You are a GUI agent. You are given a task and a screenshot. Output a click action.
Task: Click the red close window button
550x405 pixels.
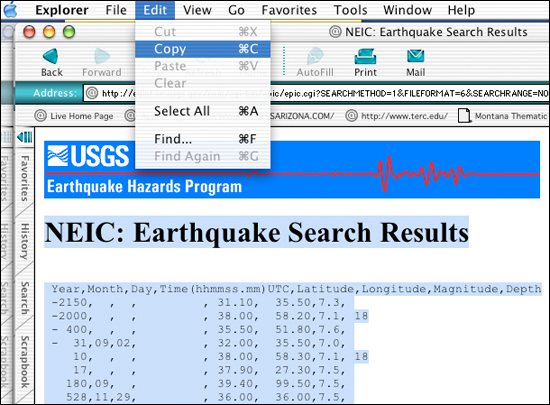(x=29, y=32)
